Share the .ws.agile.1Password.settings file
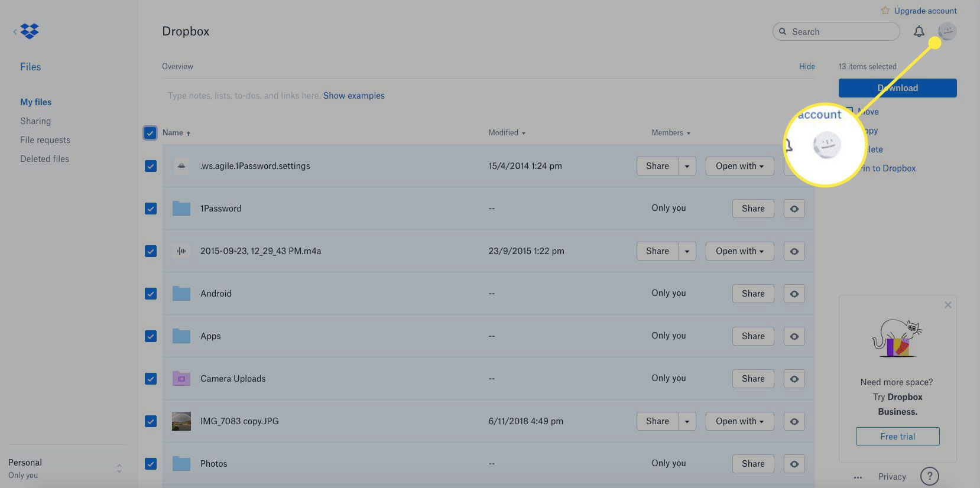The height and width of the screenshot is (488, 980). pos(657,166)
